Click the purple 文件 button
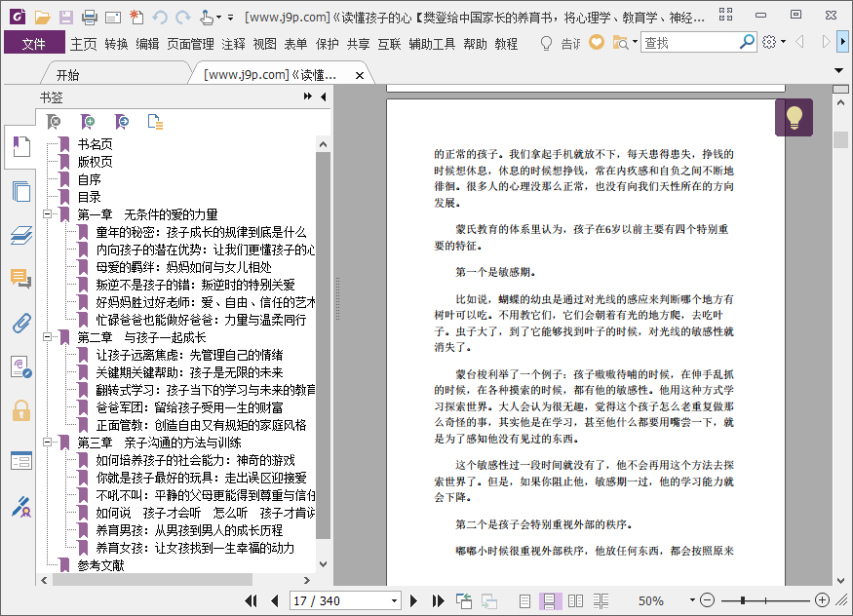Image resolution: width=853 pixels, height=616 pixels. point(34,44)
